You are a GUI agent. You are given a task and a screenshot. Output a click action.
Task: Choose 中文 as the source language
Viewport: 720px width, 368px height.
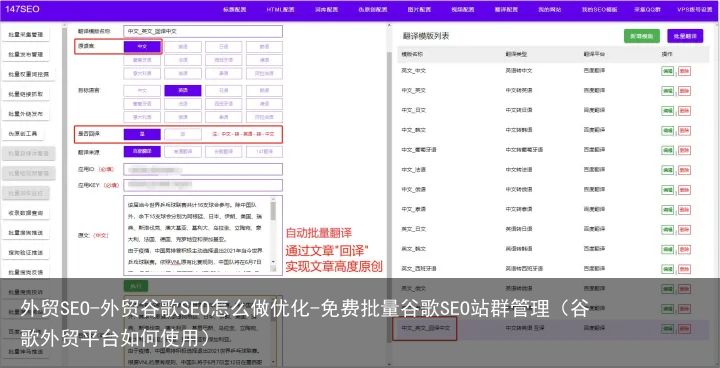tap(142, 46)
